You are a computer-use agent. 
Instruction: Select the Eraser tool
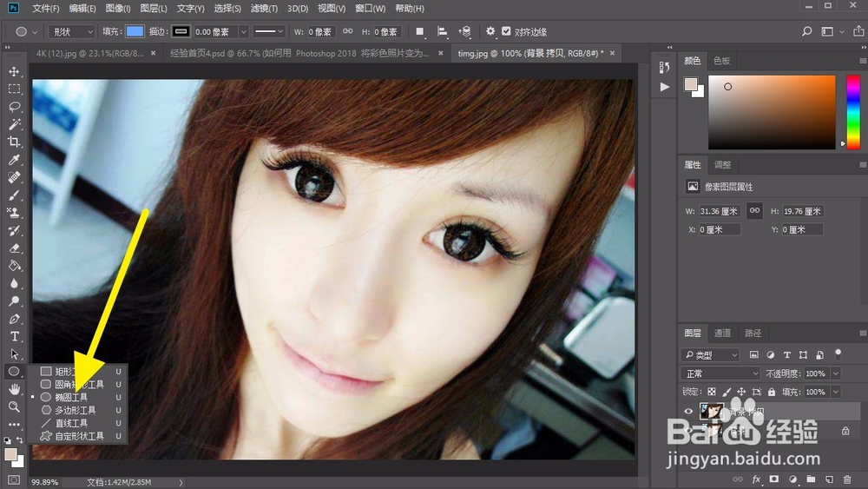pos(15,248)
